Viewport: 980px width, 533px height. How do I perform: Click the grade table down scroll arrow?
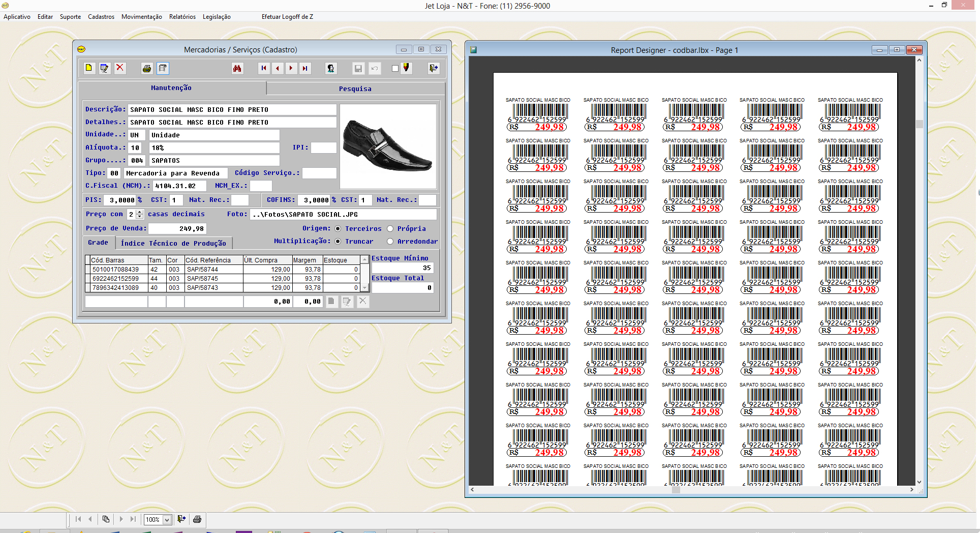(x=365, y=288)
